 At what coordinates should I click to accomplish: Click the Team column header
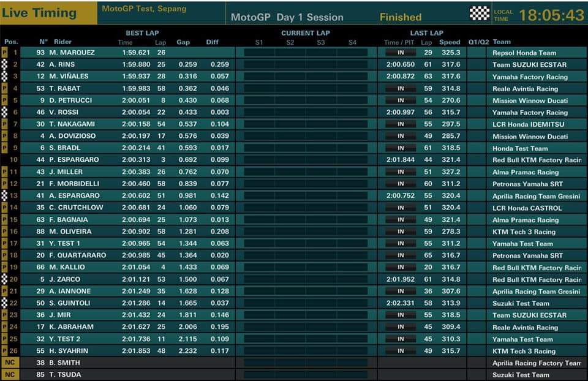(x=502, y=42)
